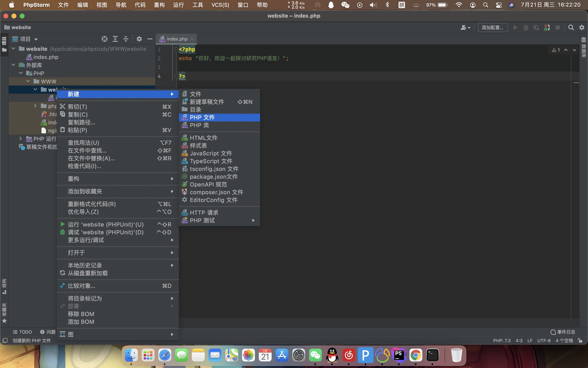Click 剪切(T) in context menu

(118, 107)
